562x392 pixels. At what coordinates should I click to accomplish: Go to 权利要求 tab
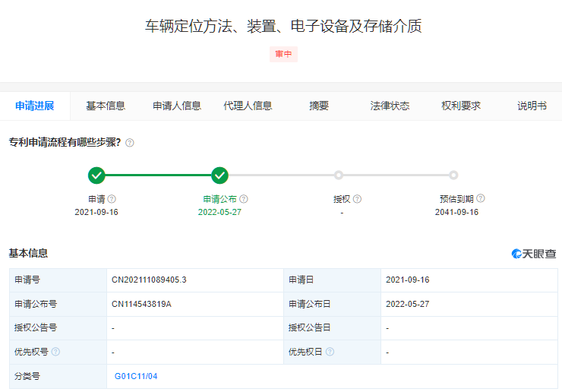460,106
